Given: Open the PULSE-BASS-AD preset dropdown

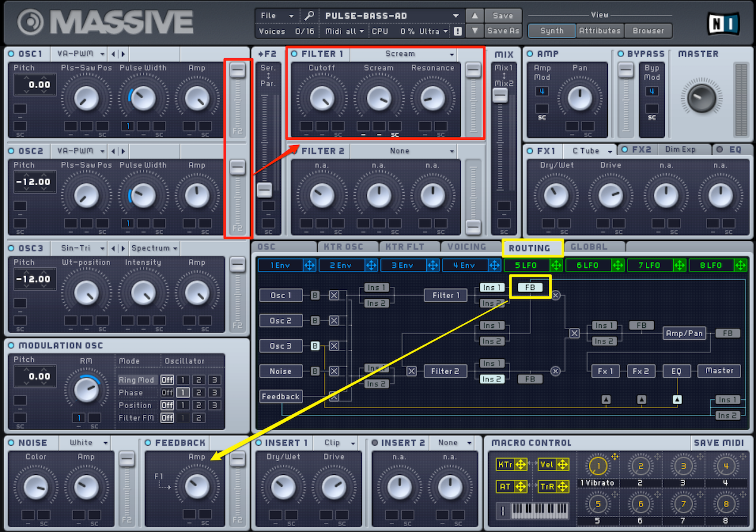Looking at the screenshot, I should click(x=393, y=16).
